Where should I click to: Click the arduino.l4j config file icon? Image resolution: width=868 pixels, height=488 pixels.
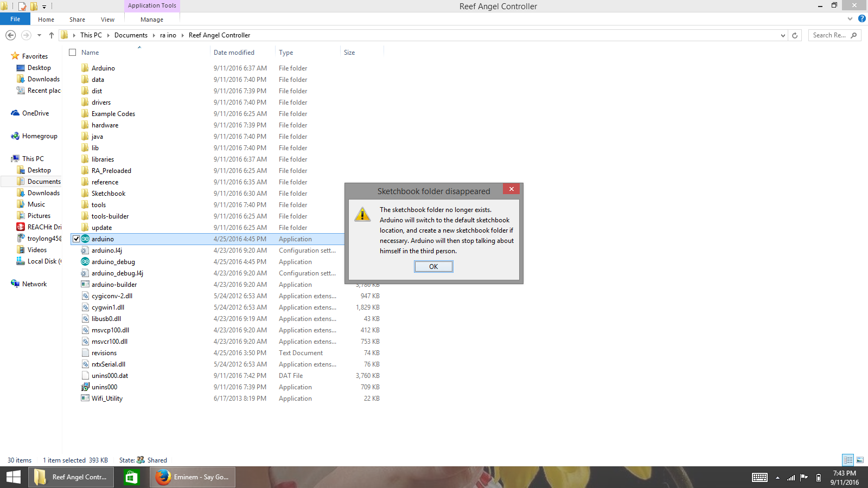coord(85,251)
